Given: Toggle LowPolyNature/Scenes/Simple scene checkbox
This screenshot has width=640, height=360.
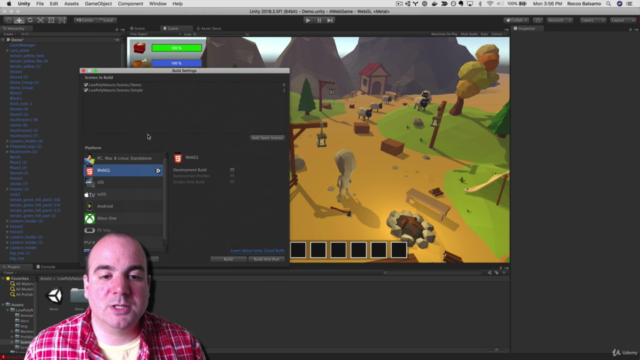Looking at the screenshot, I should coord(86,90).
